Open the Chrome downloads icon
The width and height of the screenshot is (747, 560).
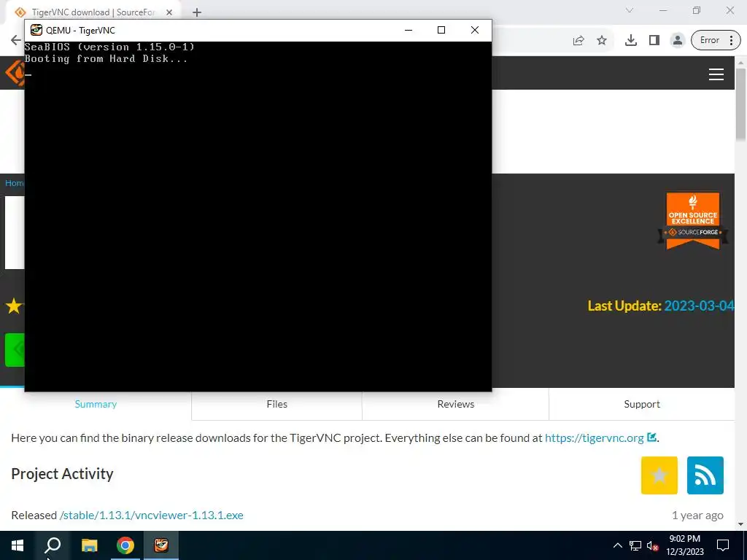click(x=631, y=41)
